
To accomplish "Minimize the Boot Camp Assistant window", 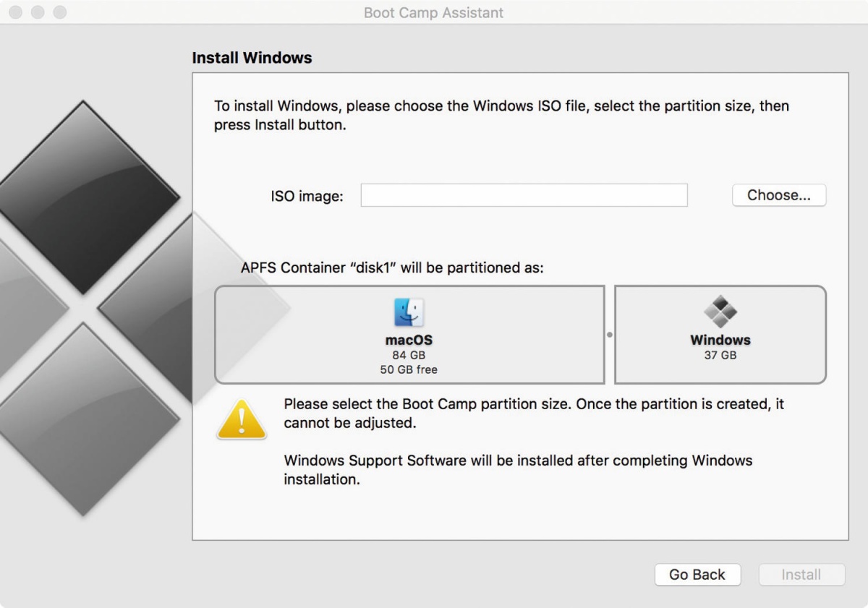I will pyautogui.click(x=38, y=12).
